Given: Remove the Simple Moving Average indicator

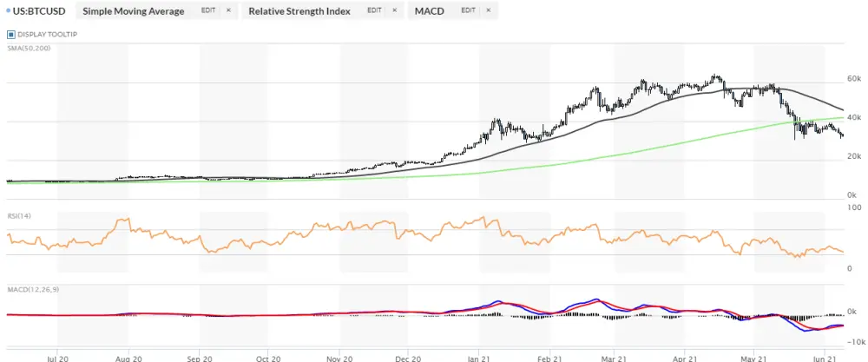Looking at the screenshot, I should pos(228,10).
